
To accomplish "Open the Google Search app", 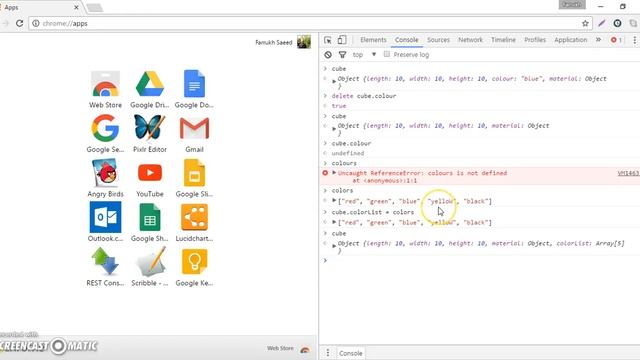I will (105, 134).
